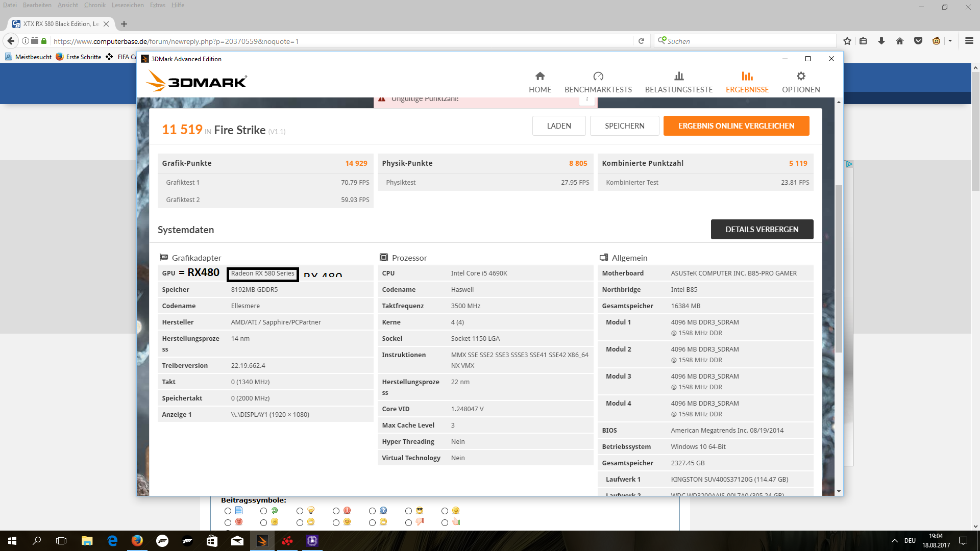Choose the thumbs-up post icon radio

pyautogui.click(x=445, y=522)
